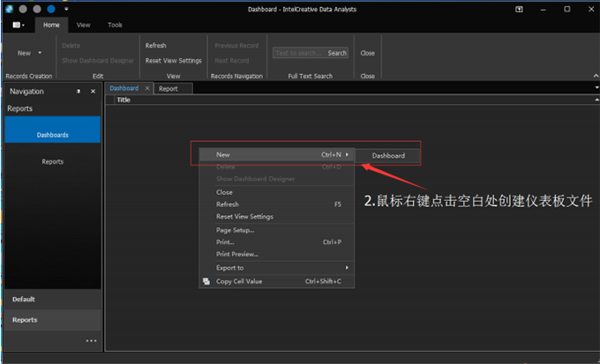The width and height of the screenshot is (600, 364).
Task: Focus the Text to search field
Action: [299, 53]
